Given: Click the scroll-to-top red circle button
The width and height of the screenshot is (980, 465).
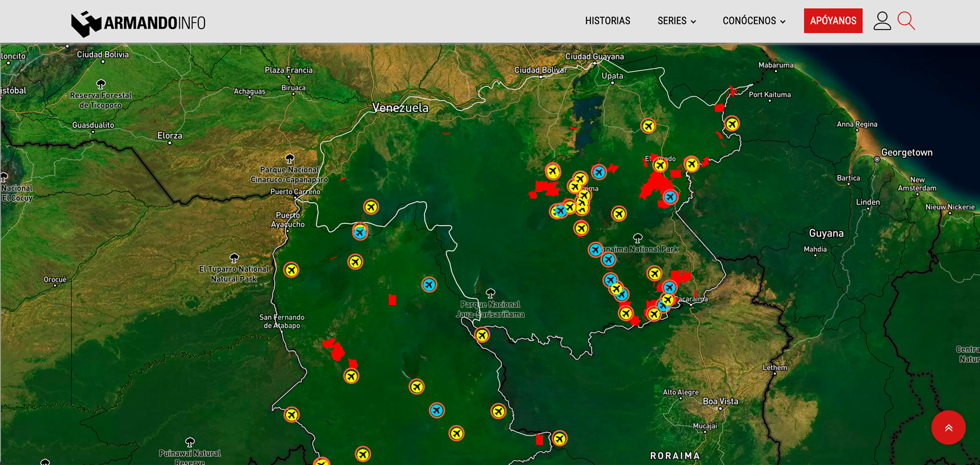Looking at the screenshot, I should [x=948, y=427].
